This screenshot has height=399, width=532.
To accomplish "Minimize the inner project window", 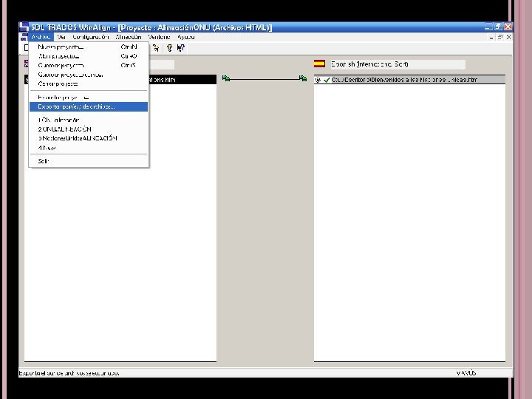I will coord(491,37).
